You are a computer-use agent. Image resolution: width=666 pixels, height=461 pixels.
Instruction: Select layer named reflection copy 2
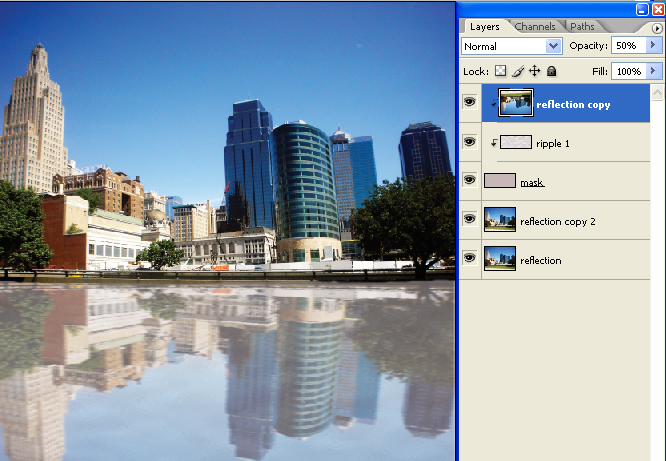[558, 221]
